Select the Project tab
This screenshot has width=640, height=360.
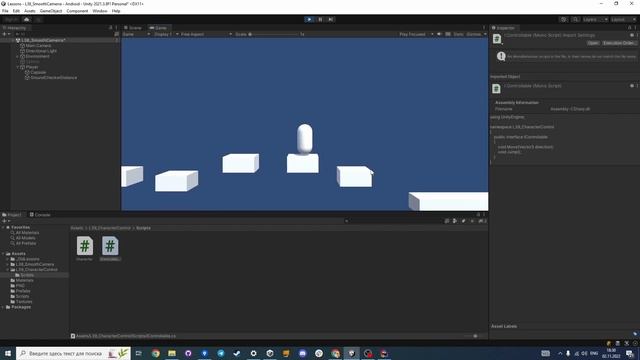click(x=12, y=214)
